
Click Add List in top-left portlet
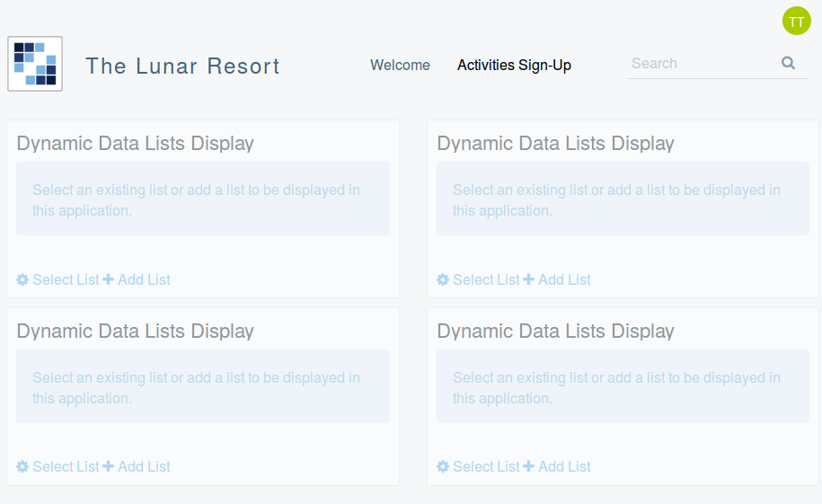point(144,279)
